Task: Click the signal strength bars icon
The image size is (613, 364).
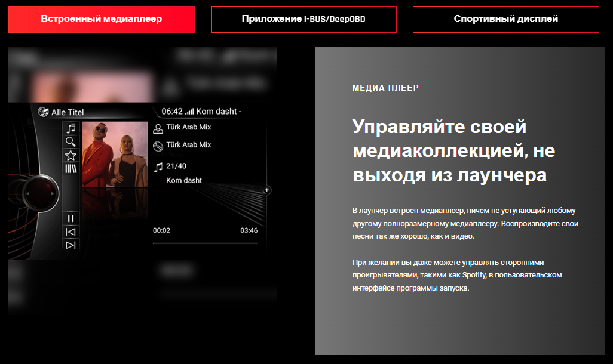Action: pyautogui.click(x=189, y=112)
